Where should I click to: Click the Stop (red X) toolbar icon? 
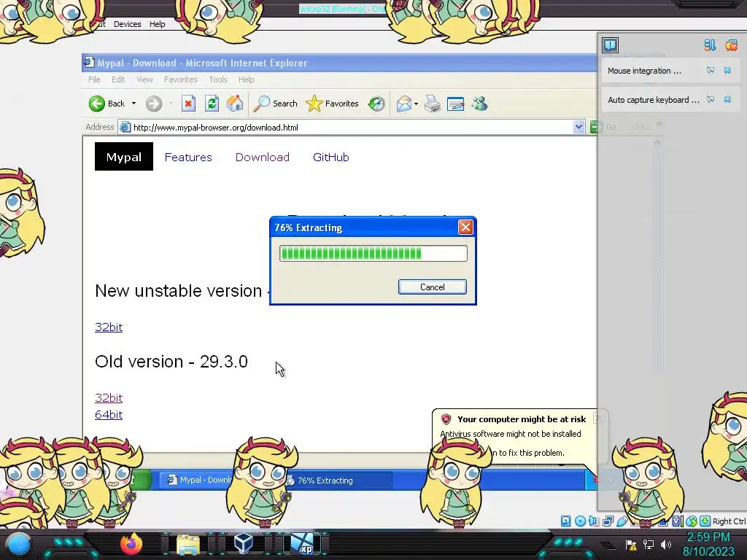(189, 104)
